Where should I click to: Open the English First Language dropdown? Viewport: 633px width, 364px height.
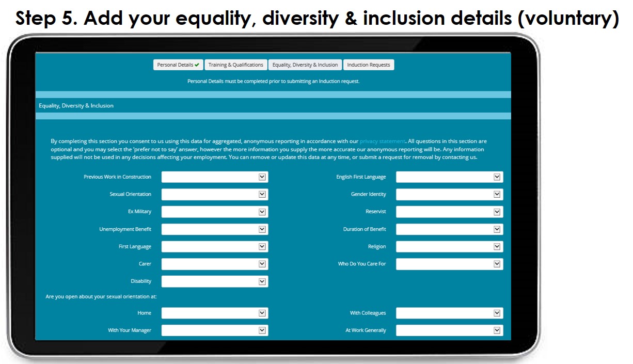click(x=449, y=177)
